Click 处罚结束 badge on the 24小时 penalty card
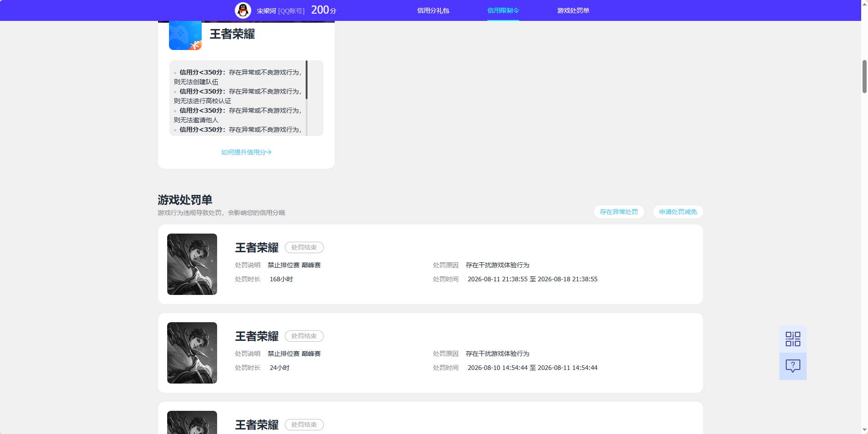 (x=304, y=336)
